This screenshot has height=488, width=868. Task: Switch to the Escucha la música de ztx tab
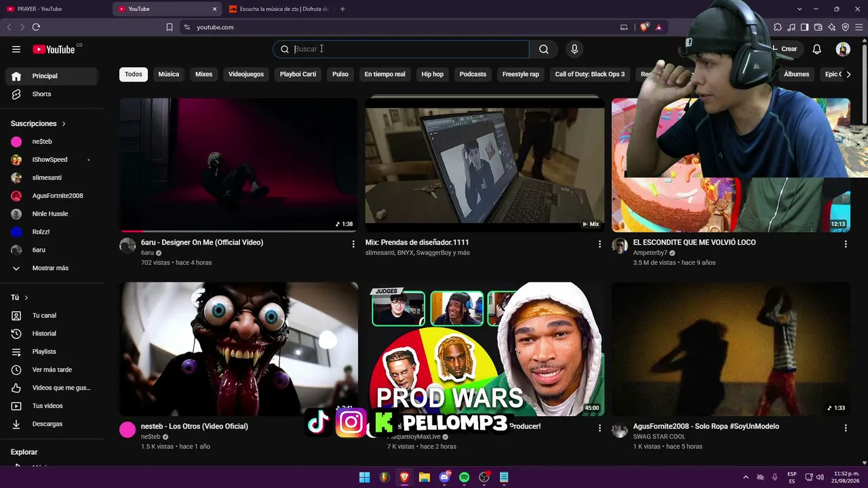click(279, 9)
